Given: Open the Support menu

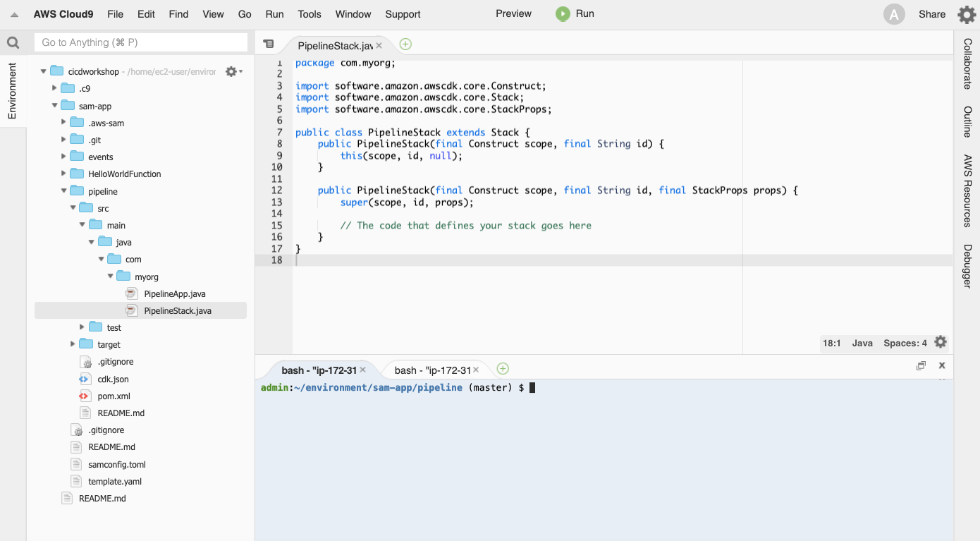Looking at the screenshot, I should (403, 14).
